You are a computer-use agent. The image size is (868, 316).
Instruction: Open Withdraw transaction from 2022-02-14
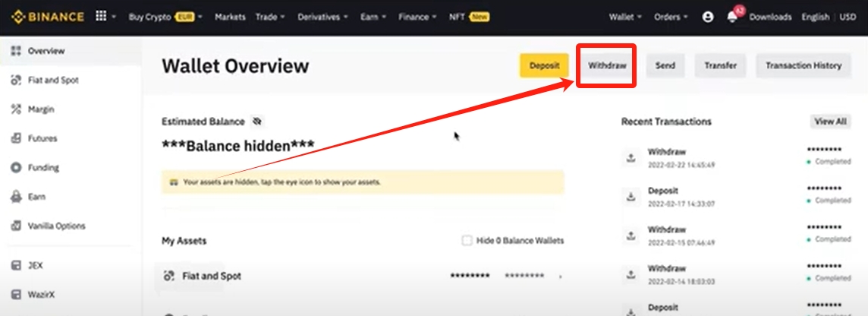(736, 274)
